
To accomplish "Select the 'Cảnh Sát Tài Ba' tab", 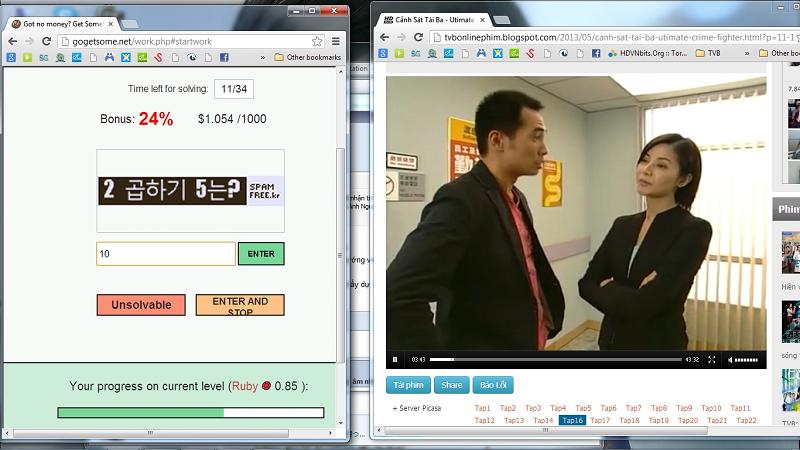I will (x=434, y=20).
